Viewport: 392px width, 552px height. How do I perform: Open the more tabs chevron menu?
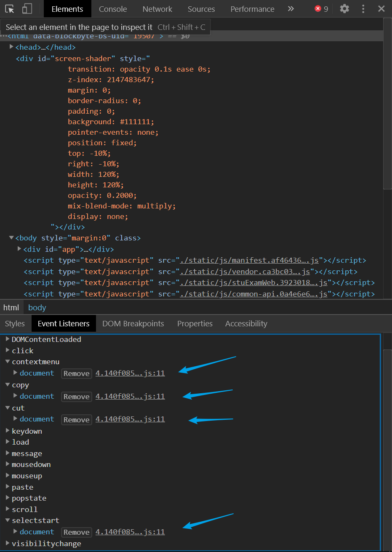coord(291,9)
